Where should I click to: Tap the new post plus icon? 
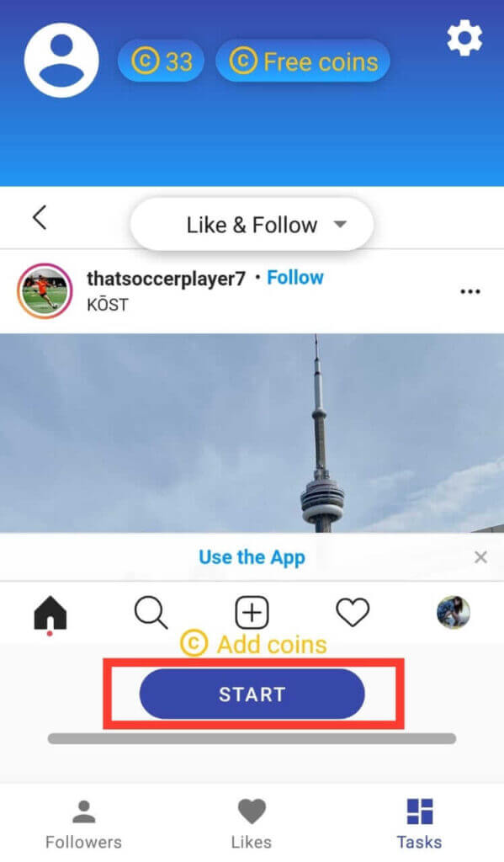252,613
